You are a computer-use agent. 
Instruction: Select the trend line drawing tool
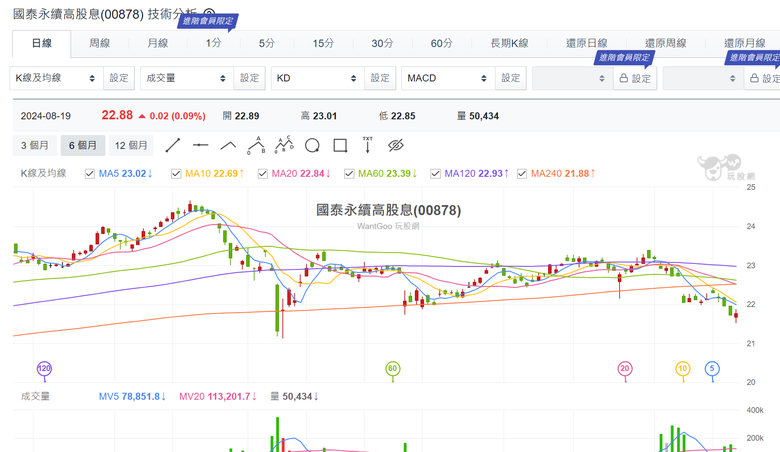(x=173, y=145)
